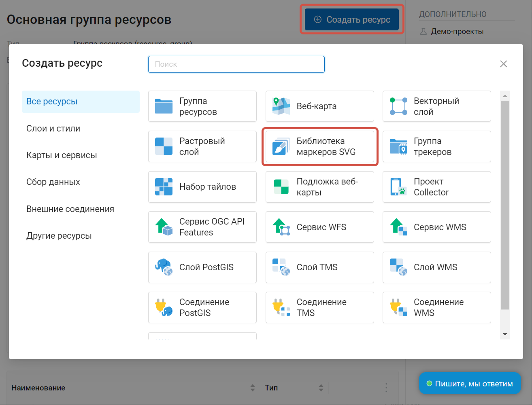Choose the Набор тайлов label

(208, 187)
